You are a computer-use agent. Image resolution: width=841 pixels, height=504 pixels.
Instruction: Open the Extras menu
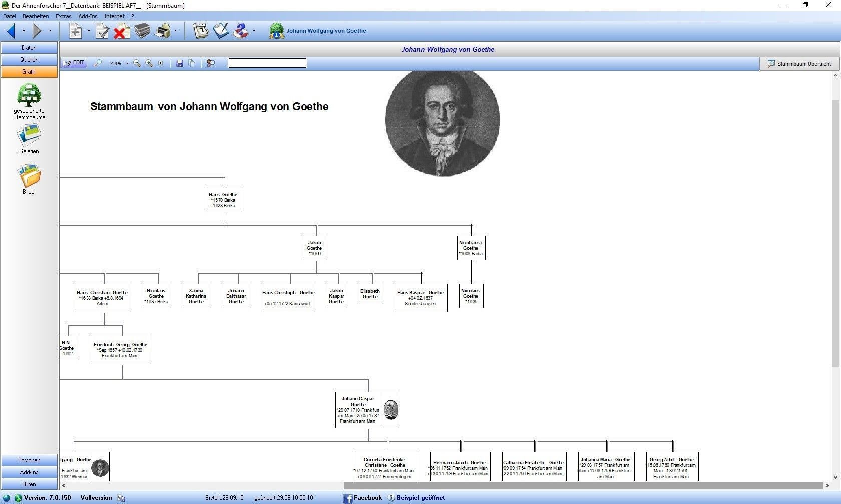(63, 16)
